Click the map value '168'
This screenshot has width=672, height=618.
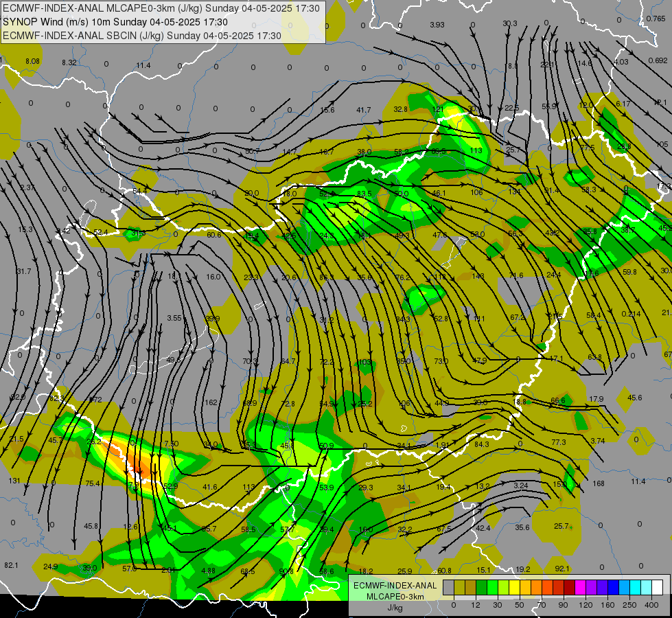[x=599, y=483]
